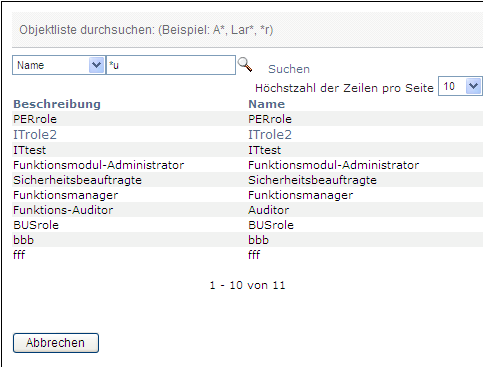The height and width of the screenshot is (367, 483).
Task: Pick the fff entry in Beschreibung column
Action: pyautogui.click(x=19, y=255)
